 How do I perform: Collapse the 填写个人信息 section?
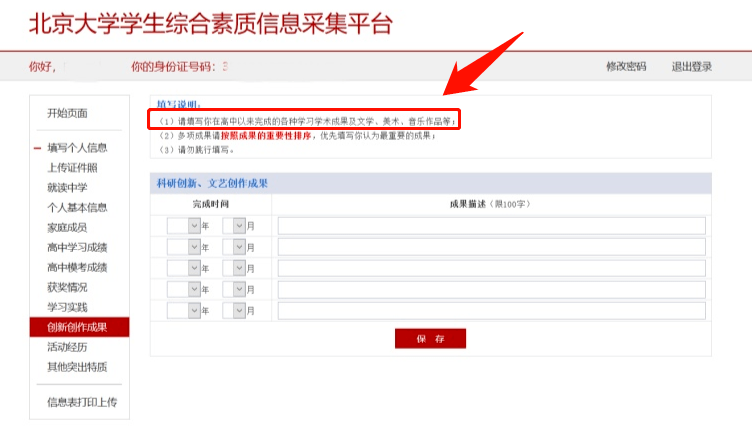pyautogui.click(x=37, y=148)
